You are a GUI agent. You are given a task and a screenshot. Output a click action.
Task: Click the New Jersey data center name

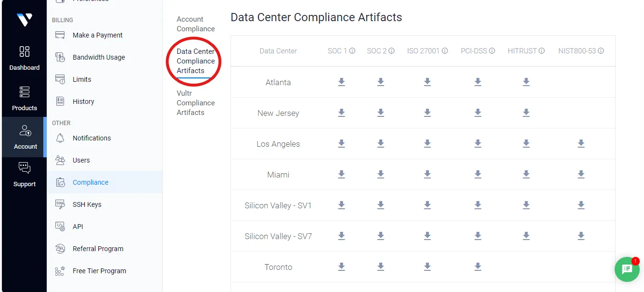coord(278,113)
